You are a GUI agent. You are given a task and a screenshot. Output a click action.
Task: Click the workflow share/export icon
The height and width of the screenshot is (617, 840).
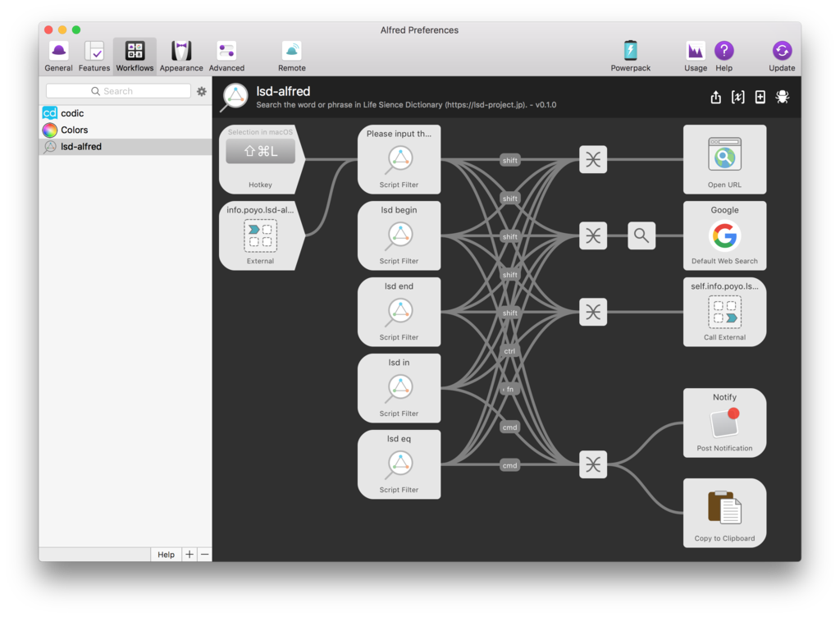coord(715,97)
